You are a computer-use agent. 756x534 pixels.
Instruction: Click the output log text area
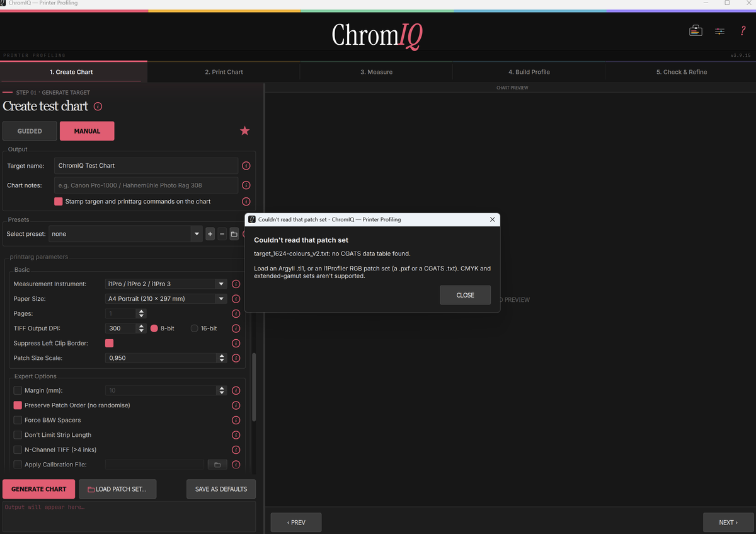coord(129,516)
